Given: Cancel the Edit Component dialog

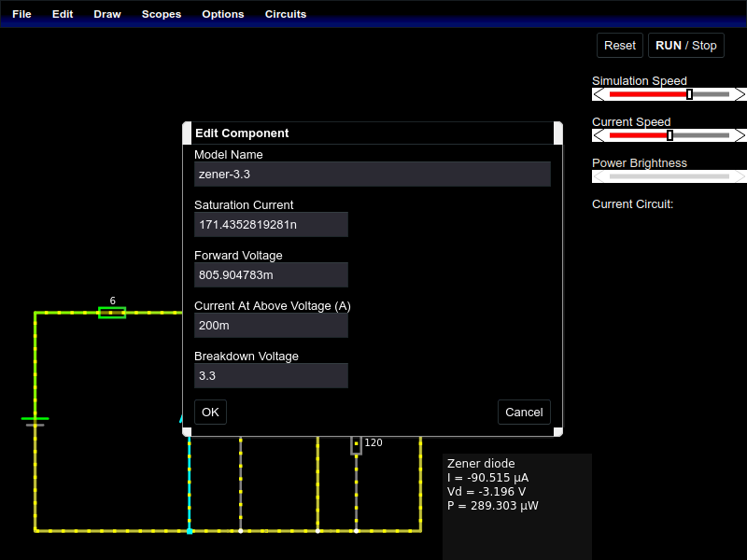Looking at the screenshot, I should pyautogui.click(x=524, y=412).
